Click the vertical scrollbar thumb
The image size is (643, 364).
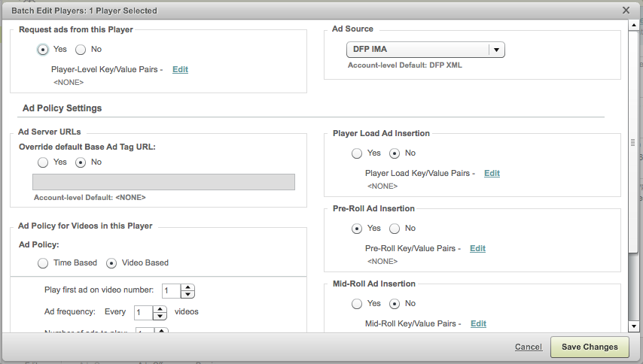point(633,141)
